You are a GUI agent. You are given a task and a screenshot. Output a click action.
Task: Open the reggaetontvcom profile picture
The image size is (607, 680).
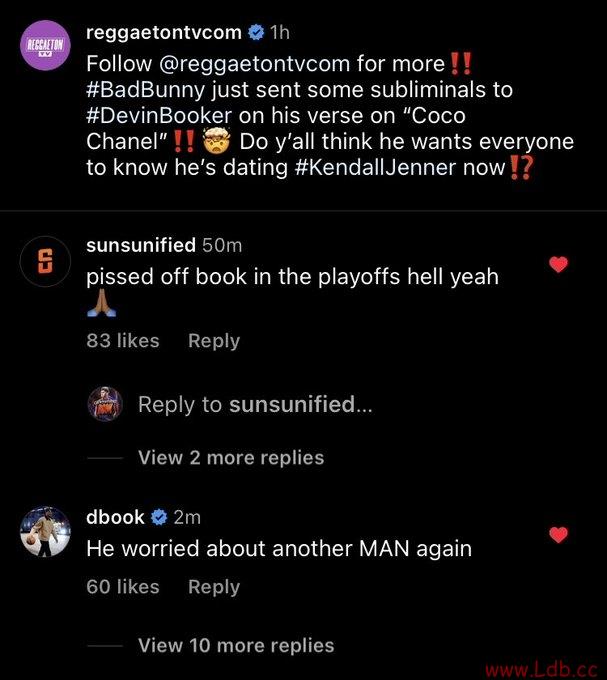click(46, 45)
